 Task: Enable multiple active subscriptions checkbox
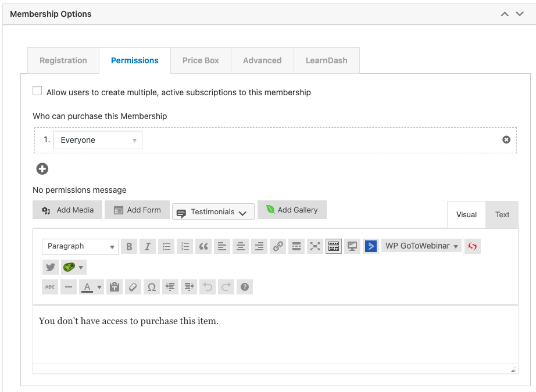pyautogui.click(x=37, y=91)
